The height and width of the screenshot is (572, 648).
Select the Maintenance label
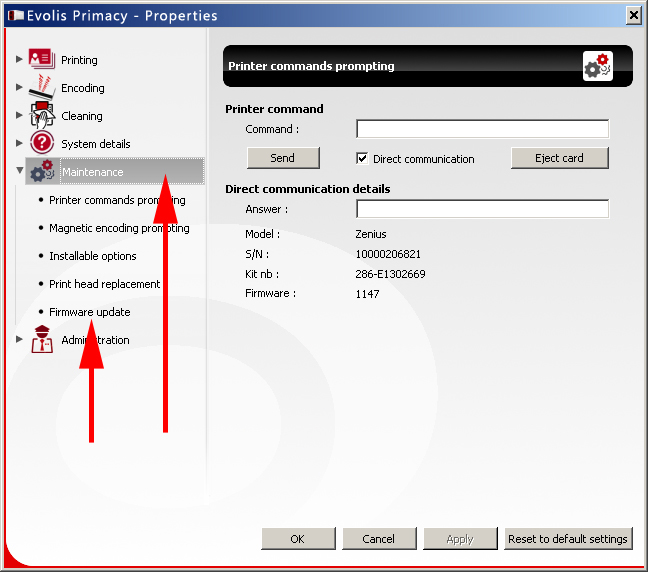(93, 172)
